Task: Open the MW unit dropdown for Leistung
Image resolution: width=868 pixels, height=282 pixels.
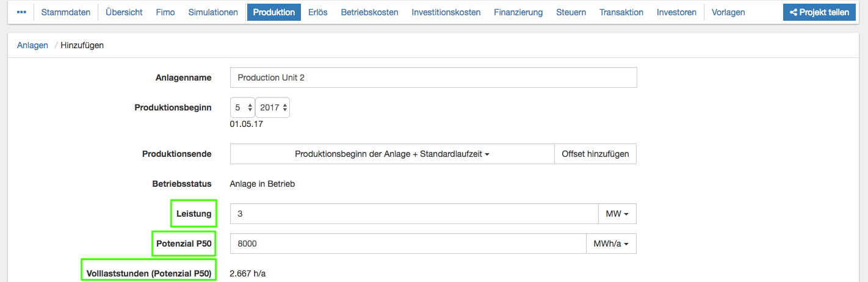Action: point(617,214)
